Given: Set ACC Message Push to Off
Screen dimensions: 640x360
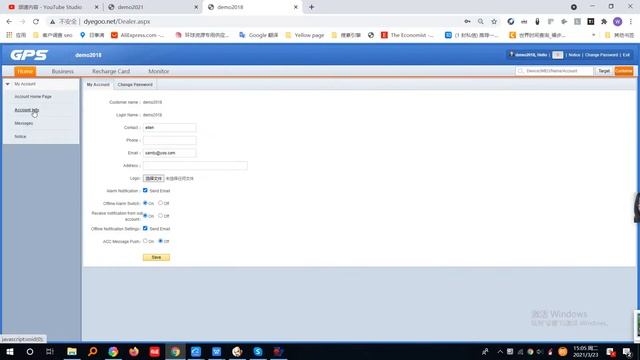Looking at the screenshot, I should tap(160, 241).
